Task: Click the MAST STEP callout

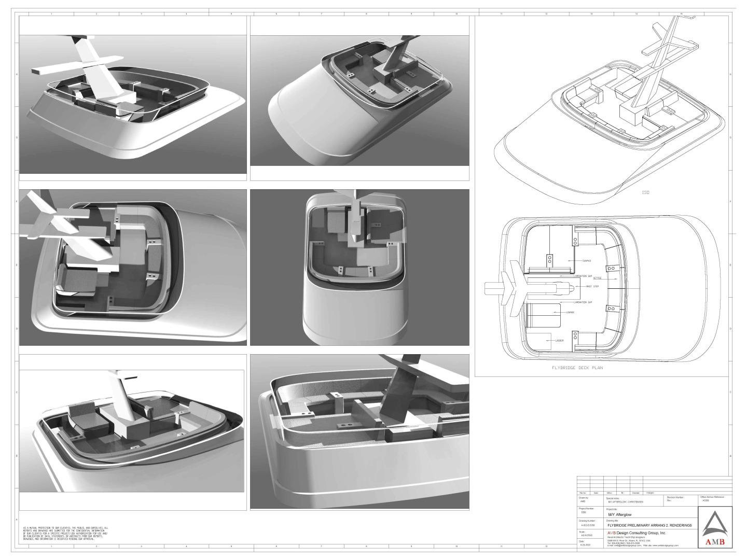Action: pyautogui.click(x=592, y=286)
